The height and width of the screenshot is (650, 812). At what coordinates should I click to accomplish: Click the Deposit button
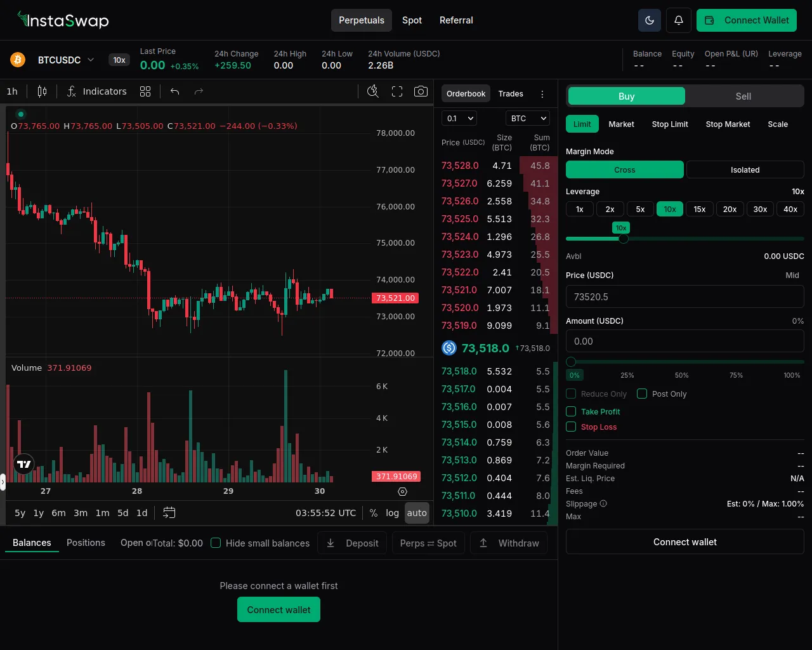pyautogui.click(x=352, y=543)
